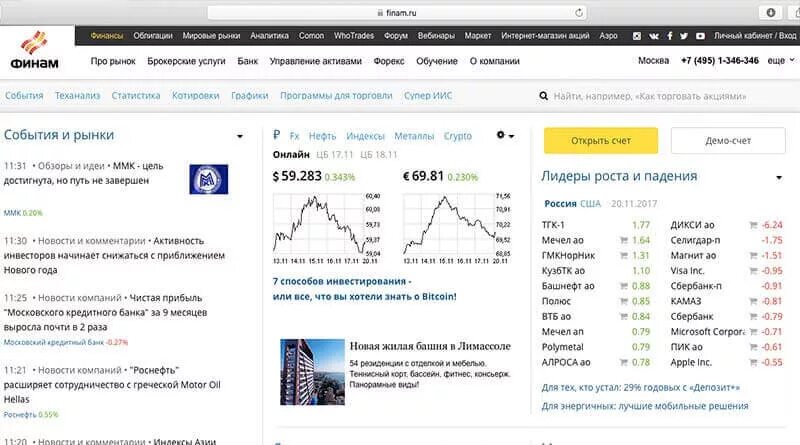This screenshot has height=445, width=800.
Task: Click cart icon next to ГМКНорНик
Action: pos(623,255)
